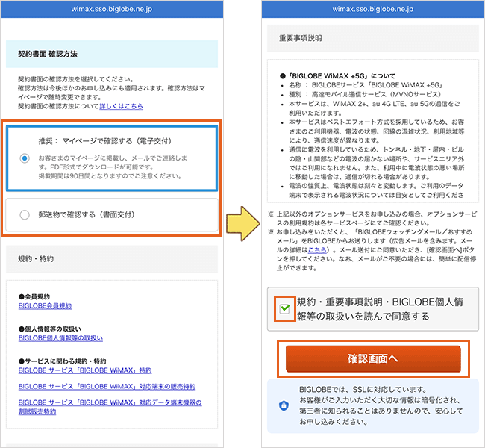Open the BIGLOBE WiMAX 特約 link
485x448 pixels.
coord(85,370)
